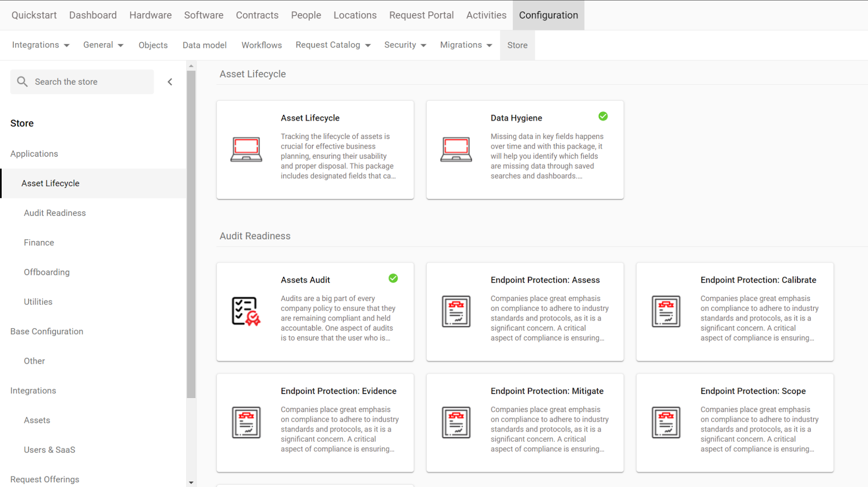Click the Search the store field

pyautogui.click(x=90, y=82)
